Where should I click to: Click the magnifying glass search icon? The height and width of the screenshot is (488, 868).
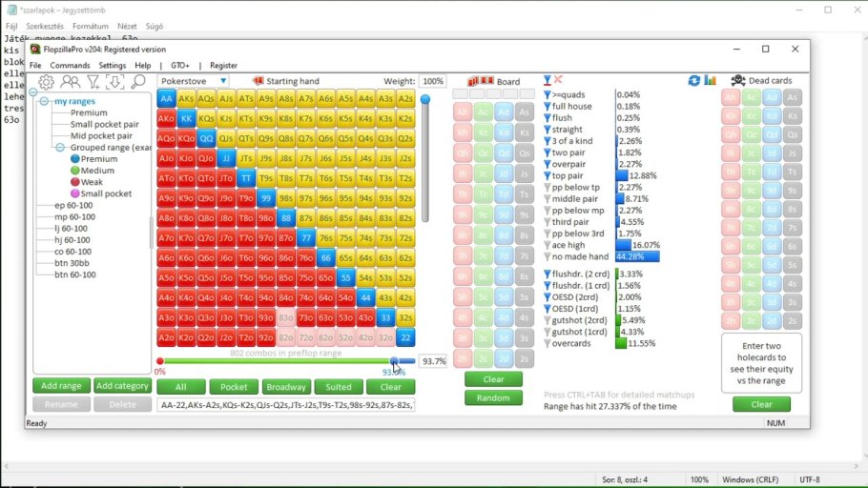tap(138, 82)
